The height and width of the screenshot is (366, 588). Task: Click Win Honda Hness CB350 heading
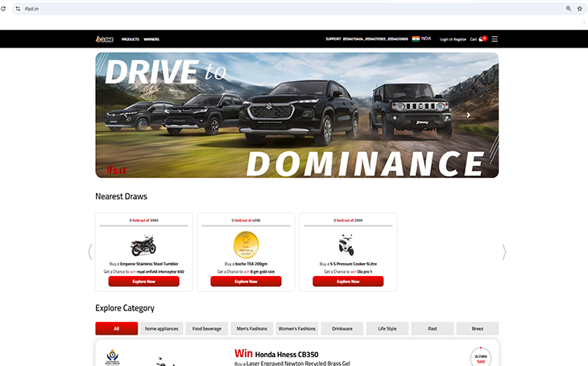point(276,354)
